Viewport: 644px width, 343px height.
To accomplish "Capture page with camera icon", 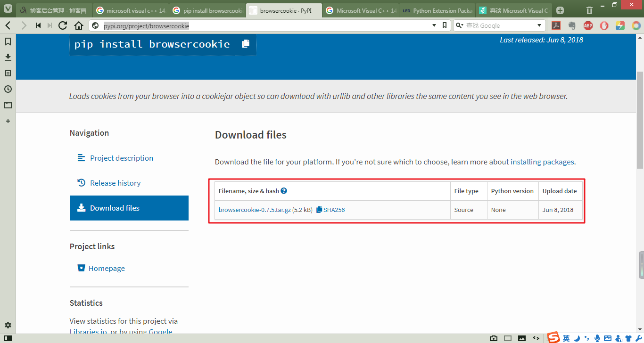I will coord(494,338).
